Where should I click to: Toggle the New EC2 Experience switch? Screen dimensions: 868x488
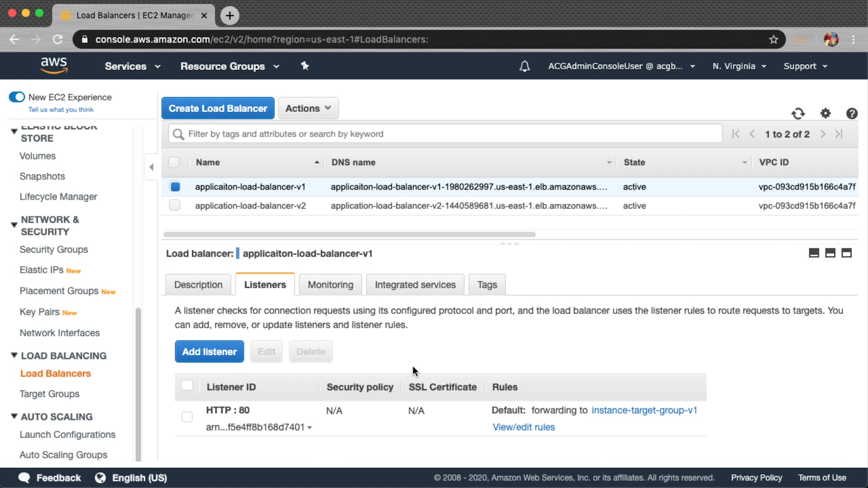tap(17, 97)
